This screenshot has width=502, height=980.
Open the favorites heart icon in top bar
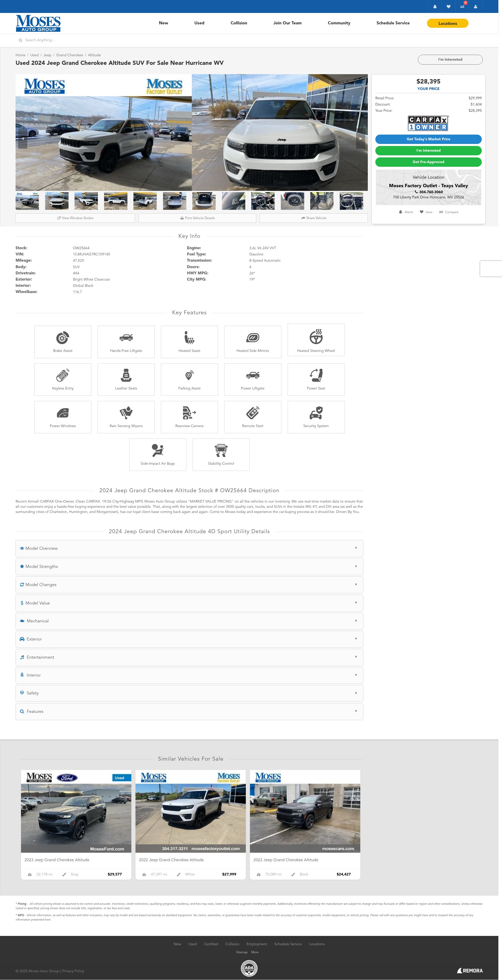pyautogui.click(x=448, y=6)
